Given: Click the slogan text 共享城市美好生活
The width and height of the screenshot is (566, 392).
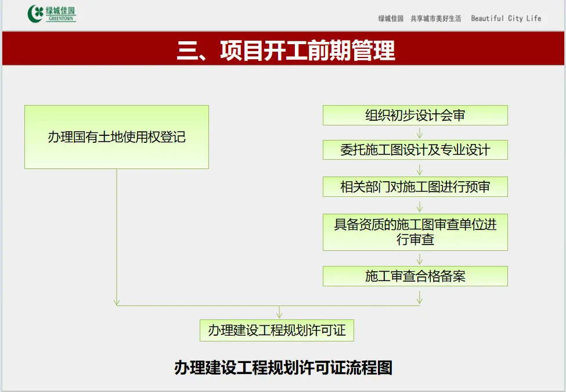Looking at the screenshot, I should 436,19.
